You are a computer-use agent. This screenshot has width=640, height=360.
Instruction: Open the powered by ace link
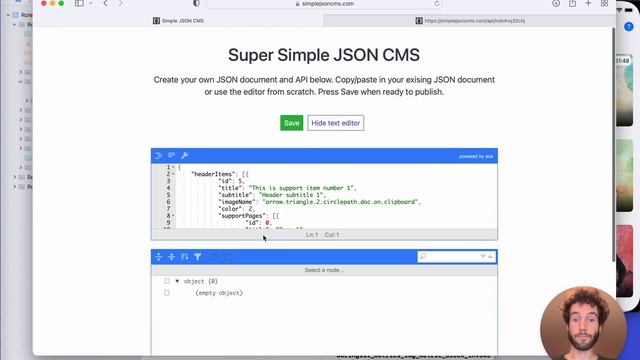[476, 156]
